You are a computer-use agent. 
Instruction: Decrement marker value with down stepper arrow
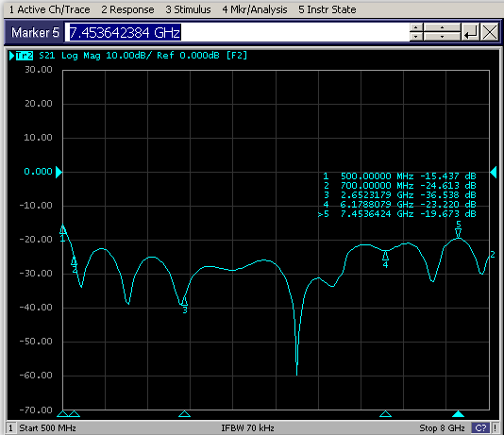416,36
